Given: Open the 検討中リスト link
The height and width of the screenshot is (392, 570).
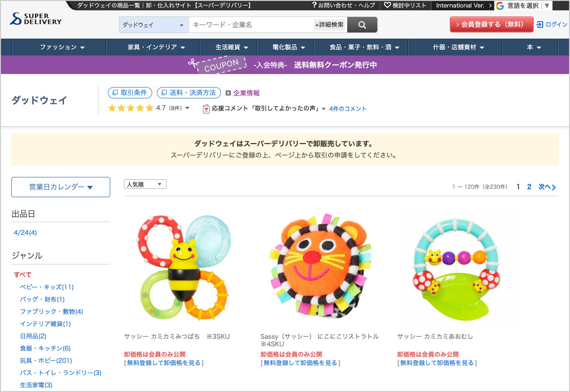Looking at the screenshot, I should 409,5.
